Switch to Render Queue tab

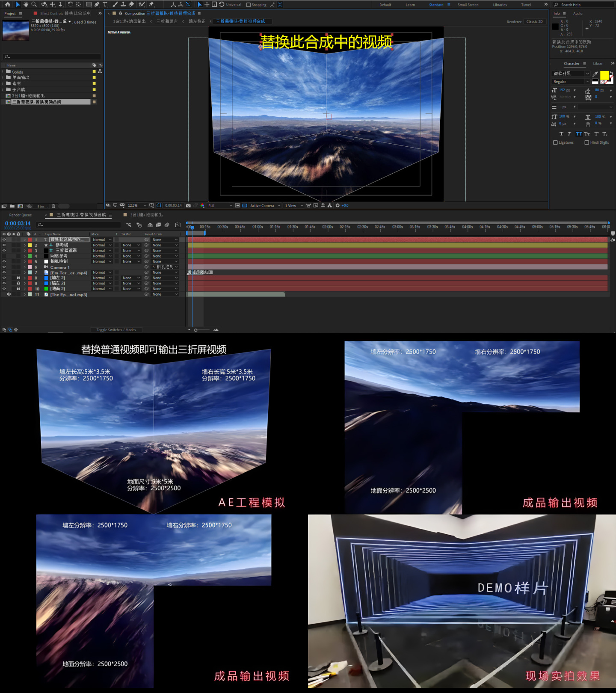(21, 215)
